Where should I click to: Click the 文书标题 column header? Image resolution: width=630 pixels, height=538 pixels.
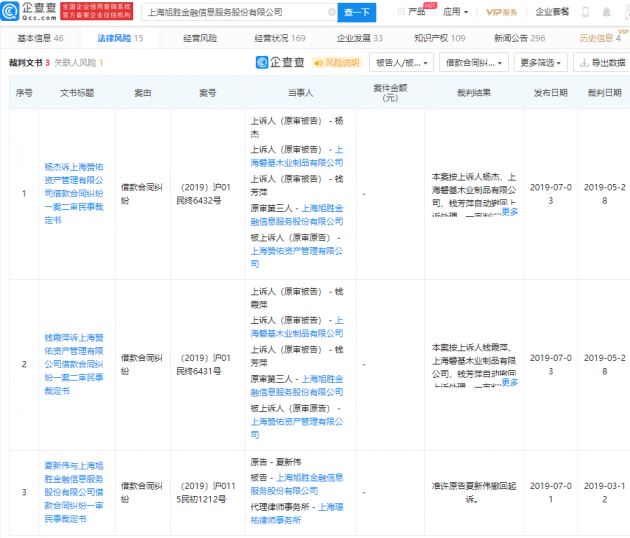[77, 93]
